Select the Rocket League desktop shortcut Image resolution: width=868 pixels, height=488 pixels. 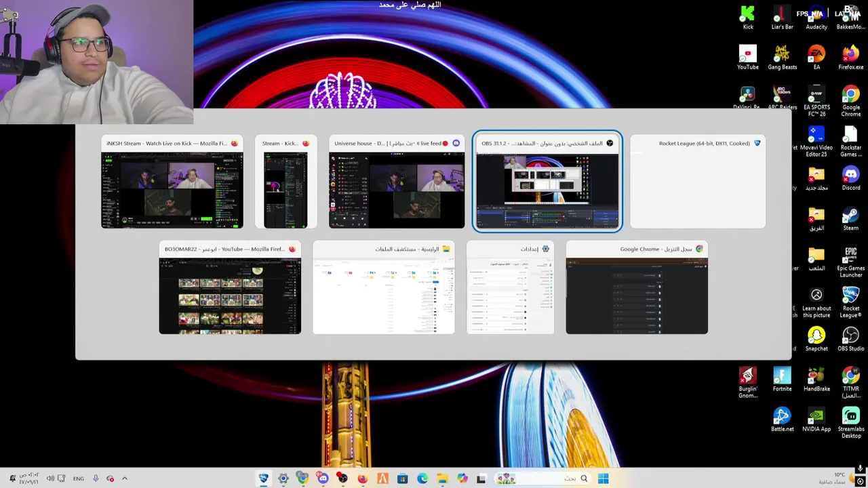[850, 302]
